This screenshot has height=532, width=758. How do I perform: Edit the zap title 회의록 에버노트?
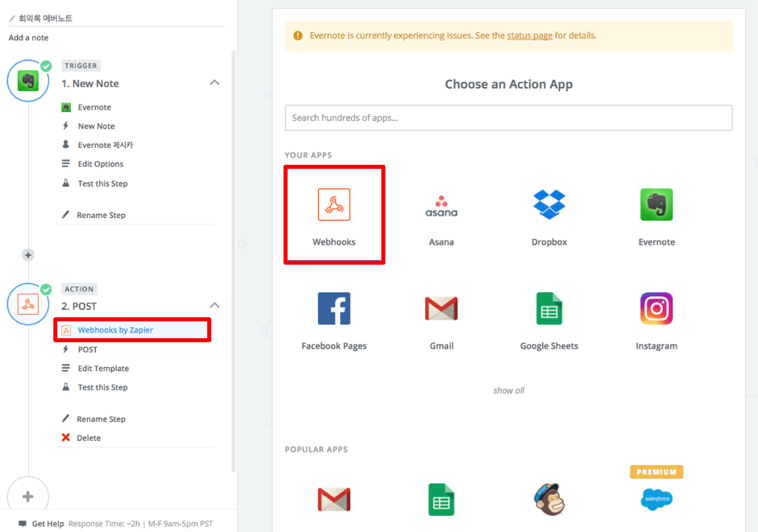[x=45, y=19]
